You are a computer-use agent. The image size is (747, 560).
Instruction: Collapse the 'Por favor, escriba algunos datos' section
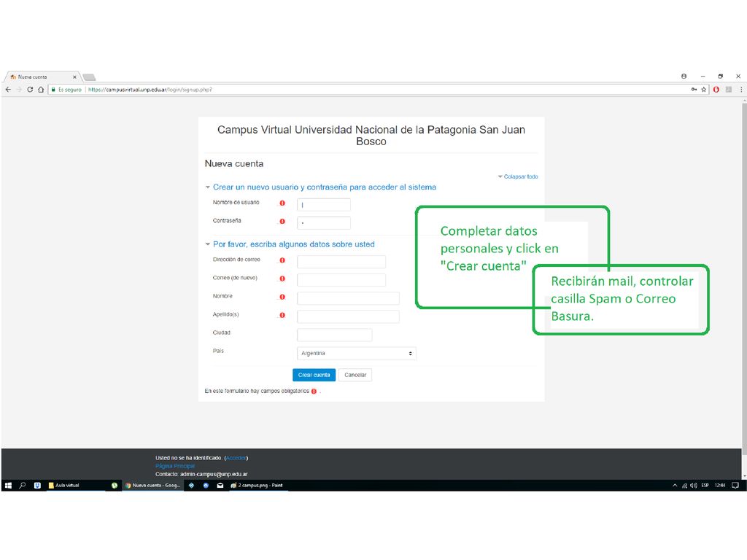tap(208, 244)
